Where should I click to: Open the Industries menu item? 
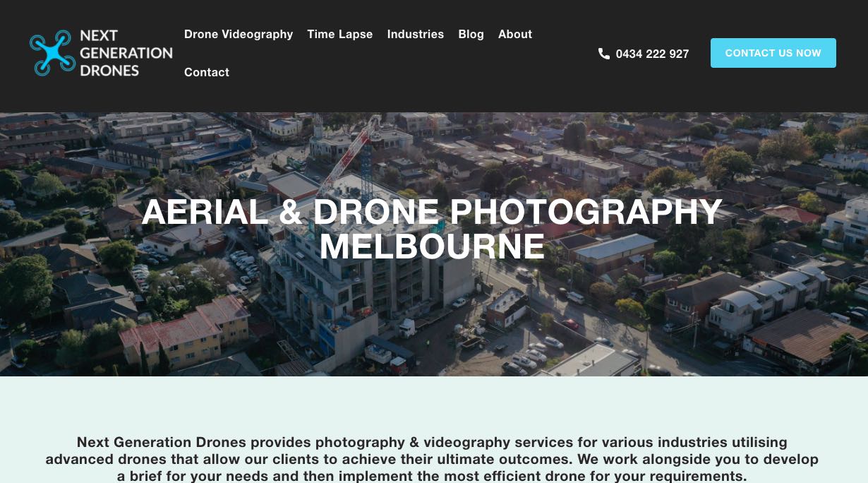coord(416,34)
